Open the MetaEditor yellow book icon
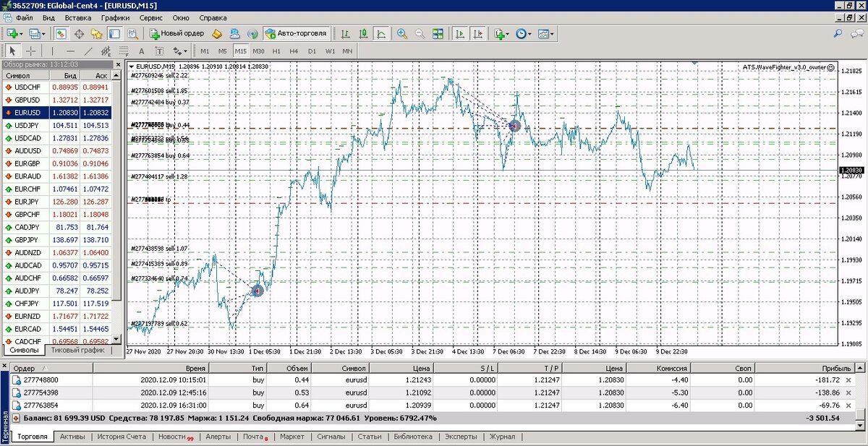Screen dimensions: 868x446 coord(217,33)
